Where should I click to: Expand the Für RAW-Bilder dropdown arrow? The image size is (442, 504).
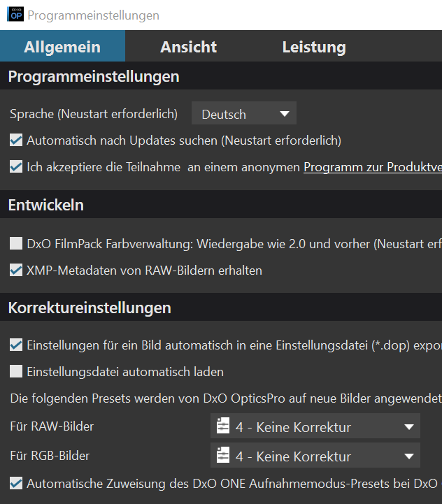point(408,427)
